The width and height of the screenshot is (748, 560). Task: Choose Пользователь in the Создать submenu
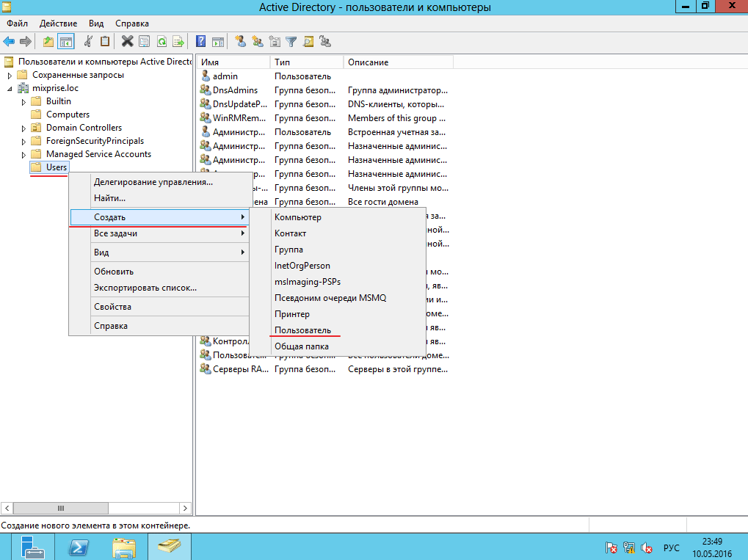[302, 330]
